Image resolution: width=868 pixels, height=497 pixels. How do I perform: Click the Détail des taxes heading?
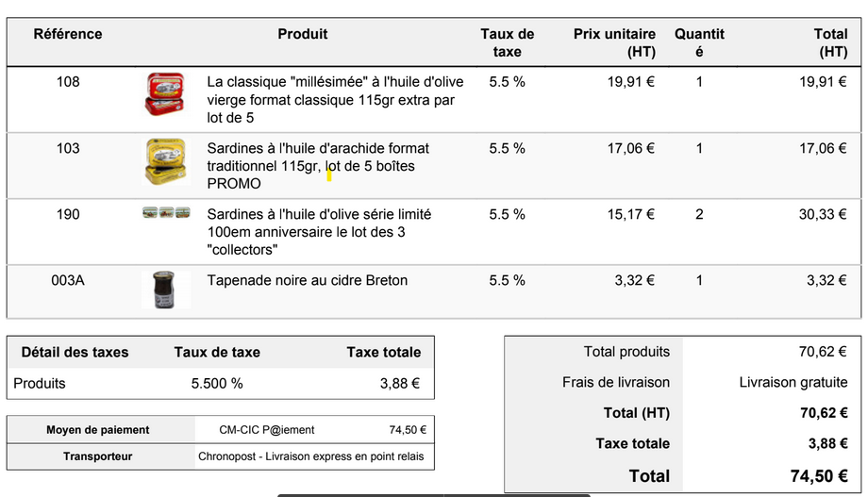pos(75,352)
